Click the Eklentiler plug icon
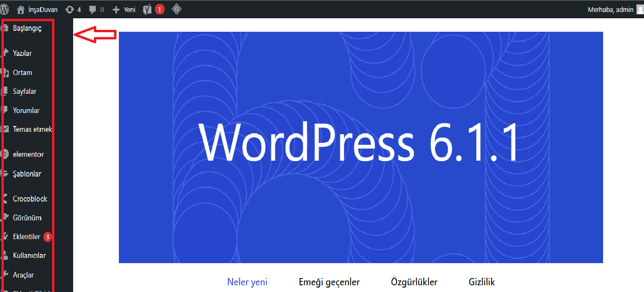This screenshot has width=644, height=292. [5, 237]
